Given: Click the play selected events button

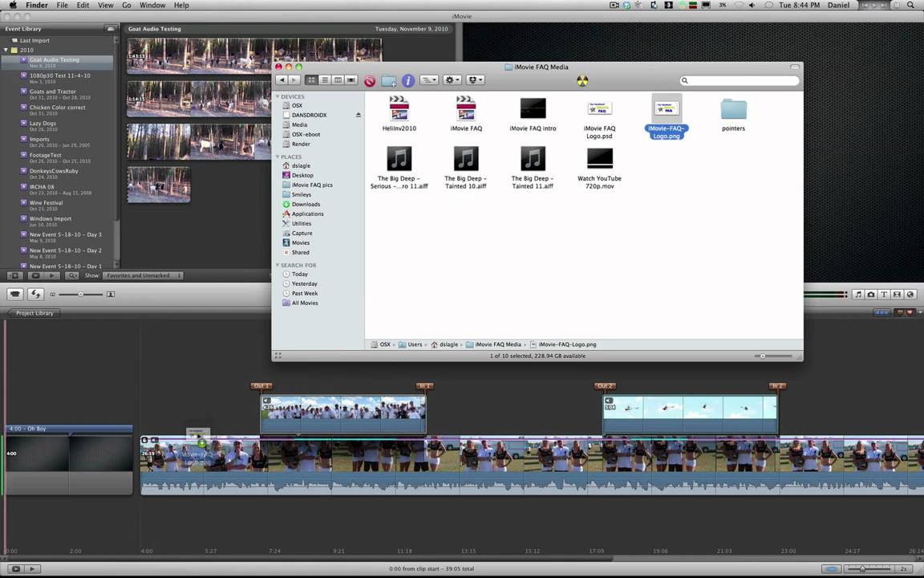Looking at the screenshot, I should coord(52,275).
